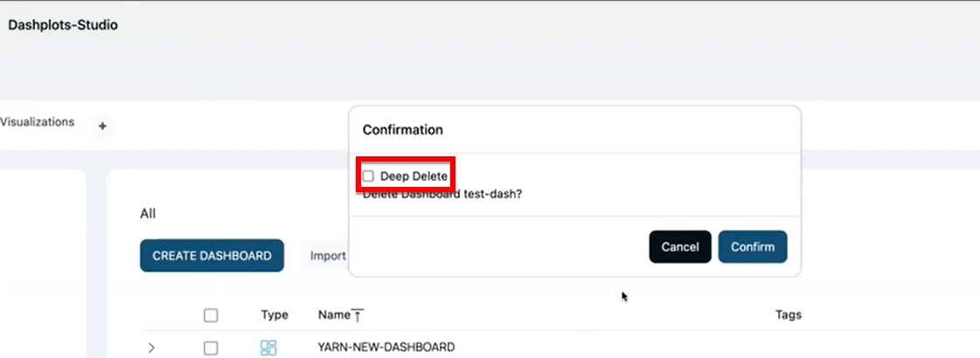The height and width of the screenshot is (358, 980).
Task: Click the CREATE DASHBOARD button
Action: [212, 256]
